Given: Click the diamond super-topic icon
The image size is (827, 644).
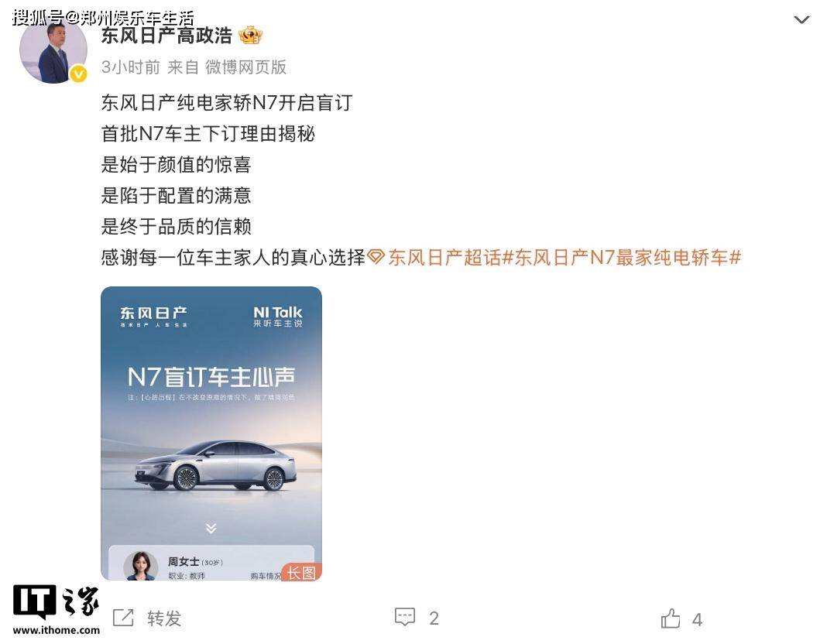Looking at the screenshot, I should click(376, 257).
